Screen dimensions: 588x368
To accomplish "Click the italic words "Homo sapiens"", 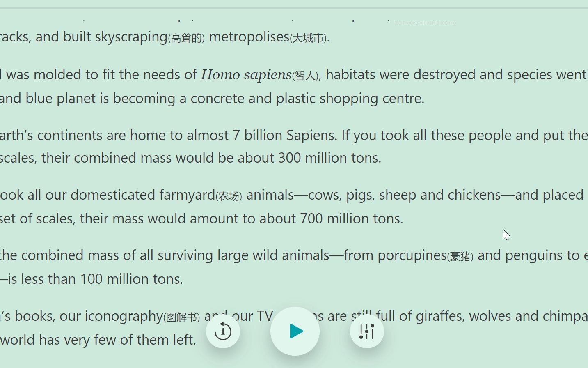I will pos(246,75).
